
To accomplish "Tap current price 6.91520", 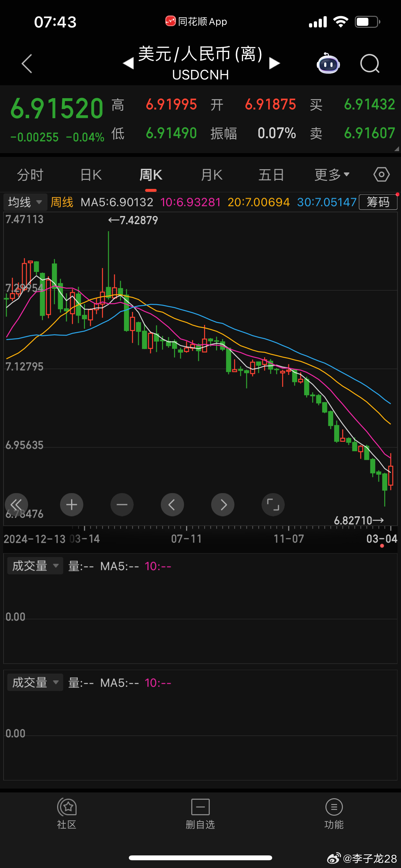I will 57,108.
